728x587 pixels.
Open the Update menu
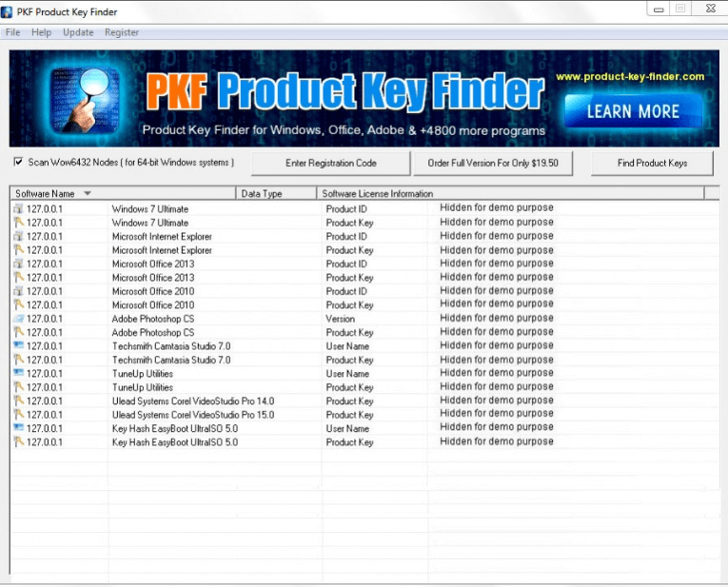[78, 32]
